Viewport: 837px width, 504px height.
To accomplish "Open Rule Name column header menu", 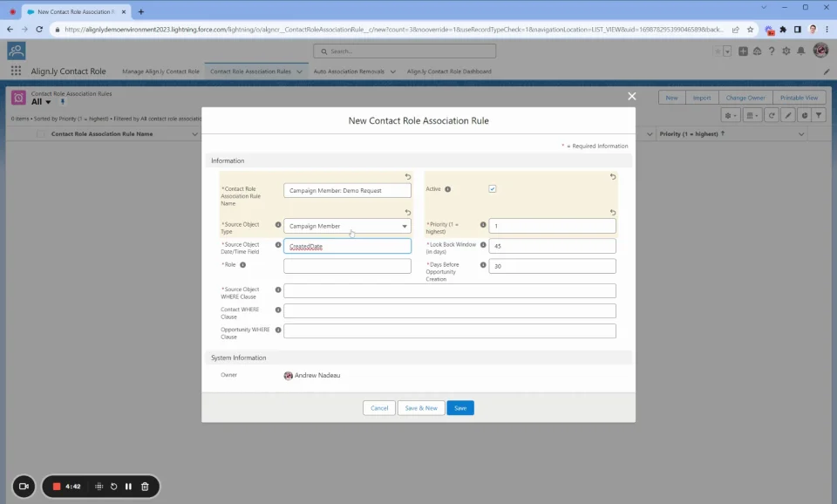I will coord(194,134).
